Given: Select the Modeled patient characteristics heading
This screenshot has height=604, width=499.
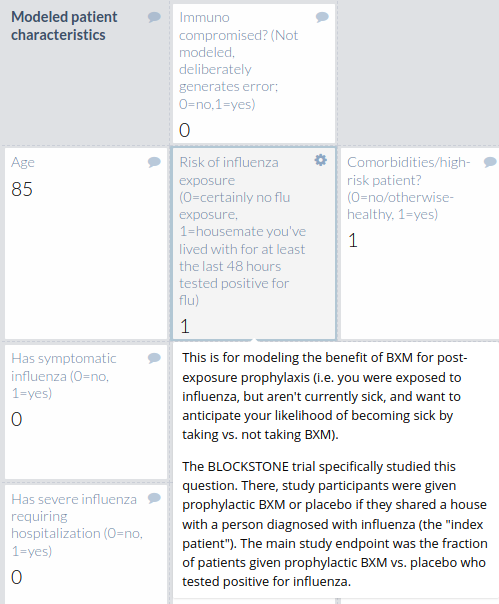Looking at the screenshot, I should click(64, 26).
